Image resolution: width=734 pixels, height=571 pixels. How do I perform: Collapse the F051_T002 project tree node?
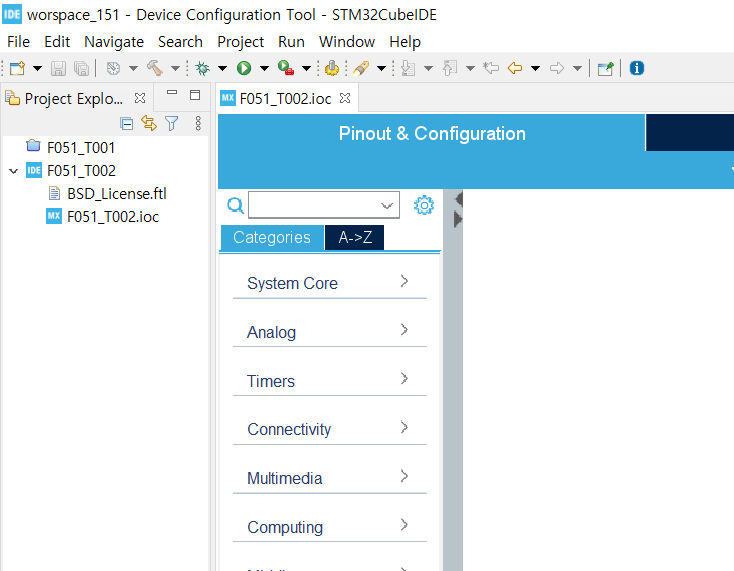point(14,171)
